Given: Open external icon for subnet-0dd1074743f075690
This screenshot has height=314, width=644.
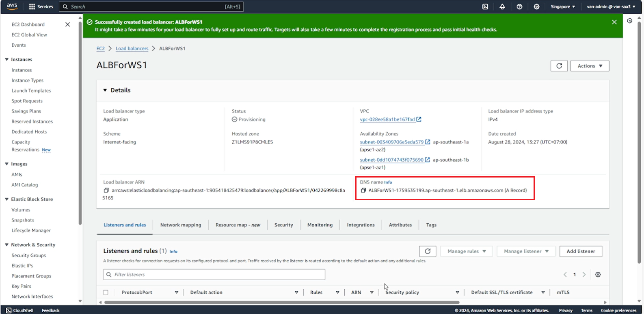Looking at the screenshot, I should tap(428, 160).
